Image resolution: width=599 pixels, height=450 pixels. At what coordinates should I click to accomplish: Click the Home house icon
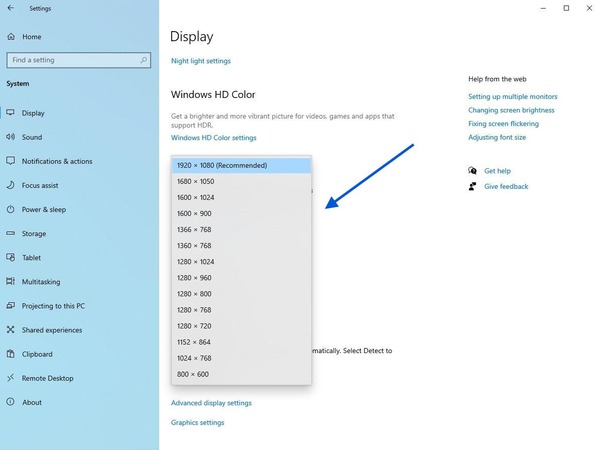point(11,37)
